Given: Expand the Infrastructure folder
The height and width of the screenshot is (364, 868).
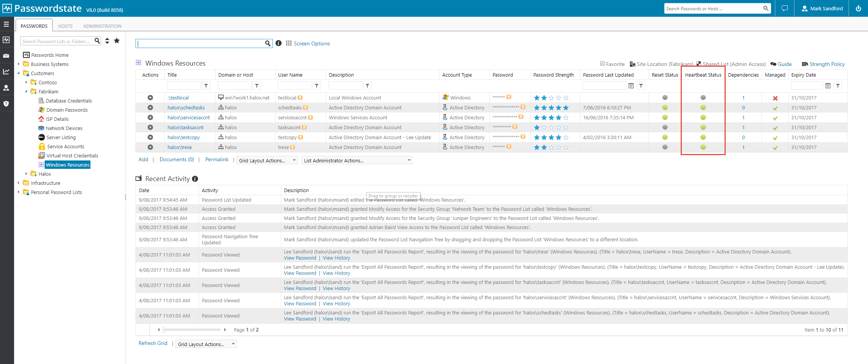Looking at the screenshot, I should click(x=18, y=183).
